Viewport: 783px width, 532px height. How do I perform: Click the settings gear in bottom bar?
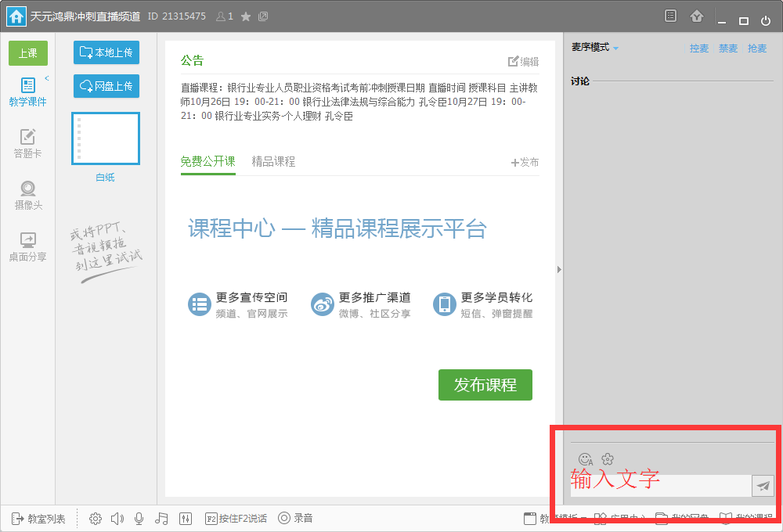click(96, 518)
